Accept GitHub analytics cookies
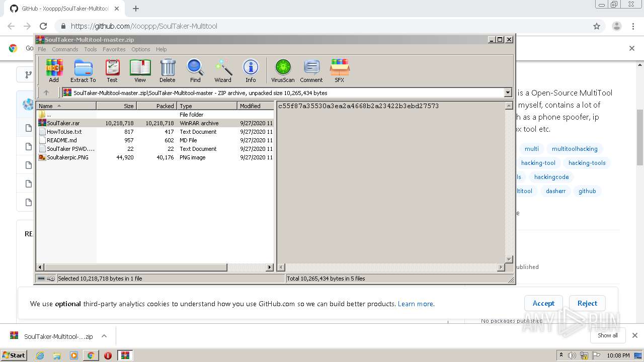Image resolution: width=644 pixels, height=362 pixels. point(543,303)
